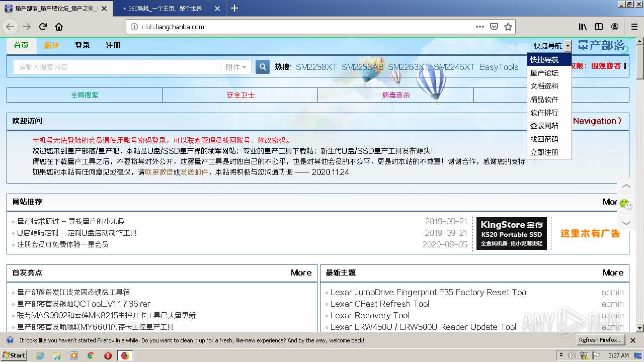644x362 pixels.
Task: Go back with the browser back arrow
Action: click(x=10, y=27)
